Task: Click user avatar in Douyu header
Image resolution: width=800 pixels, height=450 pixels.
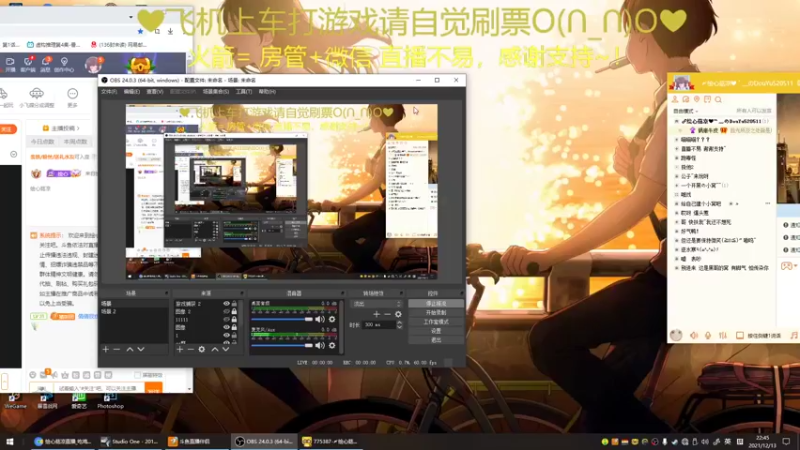Action: pyautogui.click(x=93, y=64)
